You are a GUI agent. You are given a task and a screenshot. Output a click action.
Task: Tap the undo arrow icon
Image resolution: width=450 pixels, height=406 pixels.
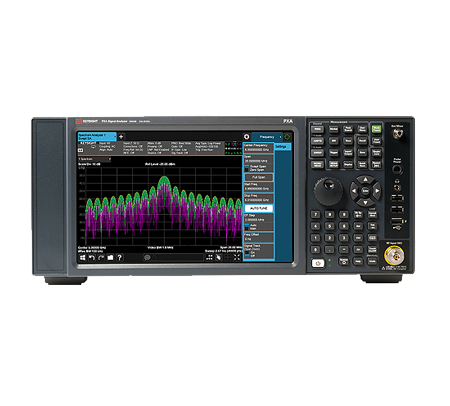coord(92,257)
